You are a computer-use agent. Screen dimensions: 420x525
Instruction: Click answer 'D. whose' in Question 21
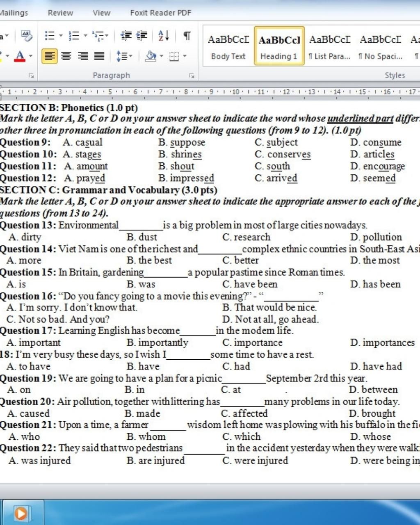[371, 437]
